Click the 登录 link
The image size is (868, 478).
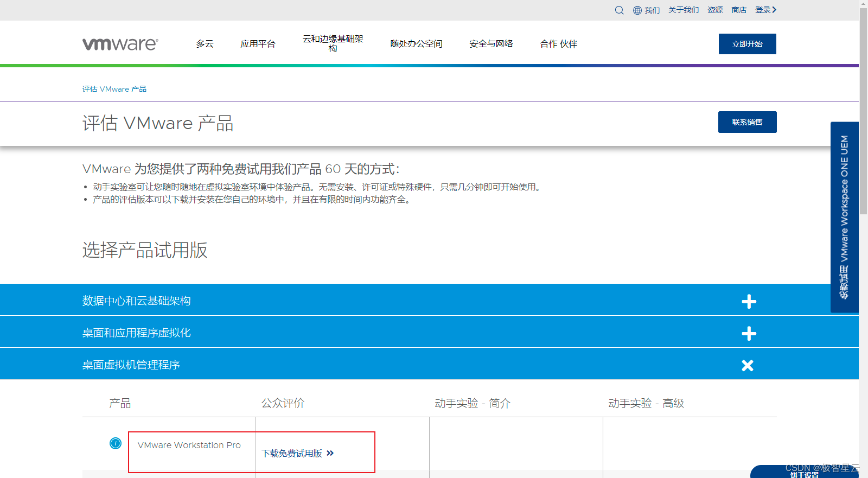[x=765, y=10]
